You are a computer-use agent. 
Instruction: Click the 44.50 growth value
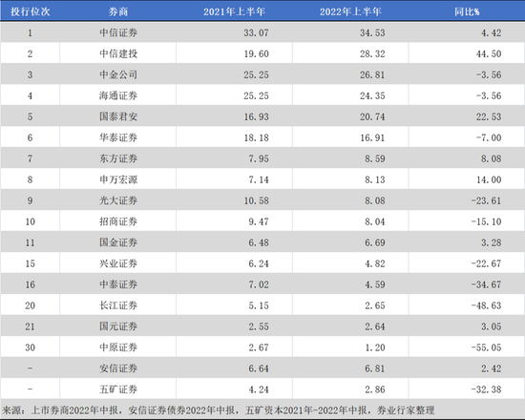coord(489,53)
